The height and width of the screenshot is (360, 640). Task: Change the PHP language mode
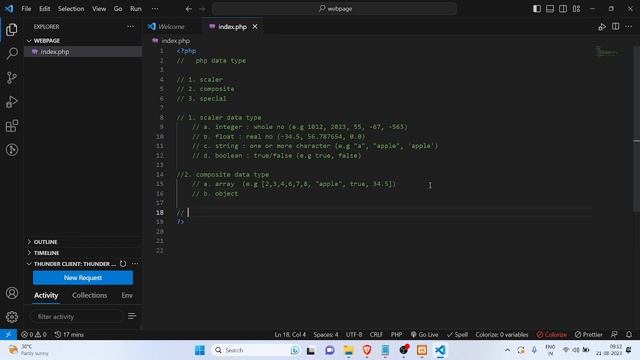pyautogui.click(x=396, y=334)
